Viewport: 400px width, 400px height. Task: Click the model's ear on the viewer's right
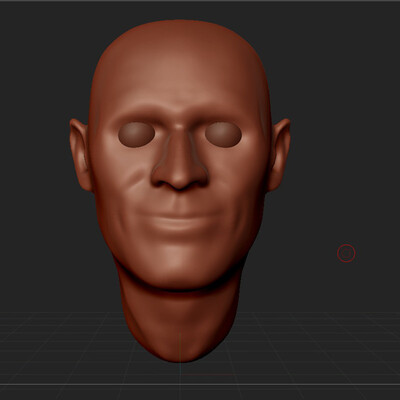[x=279, y=155]
